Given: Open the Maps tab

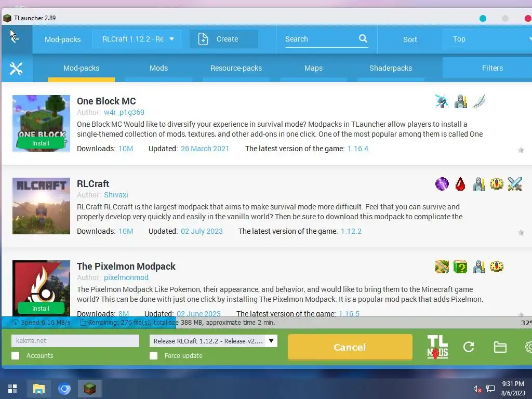Looking at the screenshot, I should click(313, 68).
